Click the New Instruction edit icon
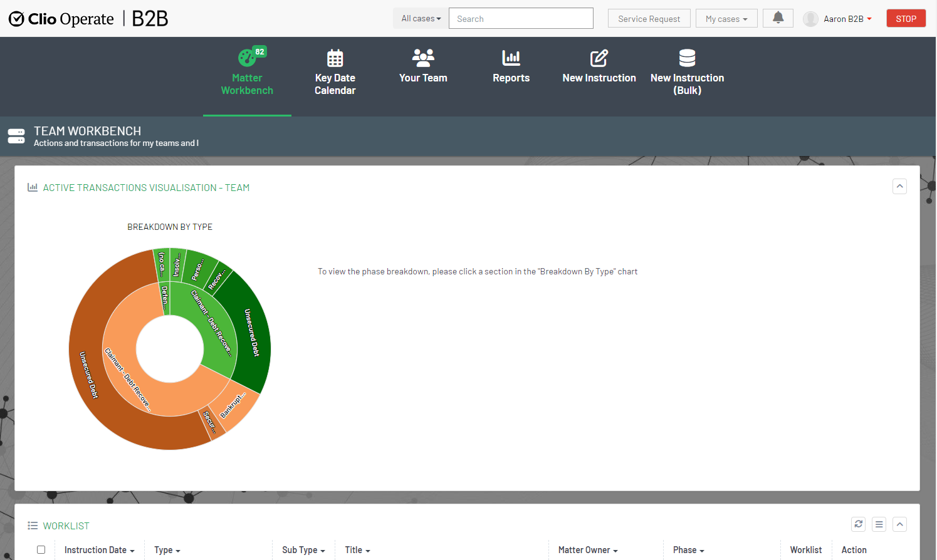This screenshot has height=560, width=937. point(599,58)
